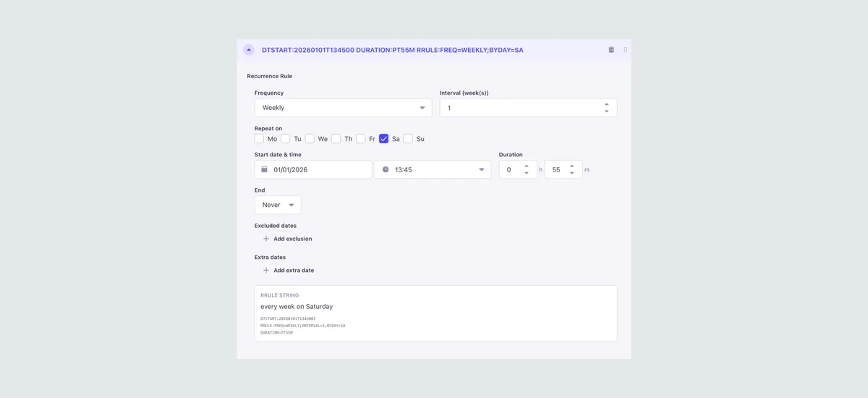Decrease the interval with down arrow
Viewport: 868px width, 398px height.
click(606, 111)
